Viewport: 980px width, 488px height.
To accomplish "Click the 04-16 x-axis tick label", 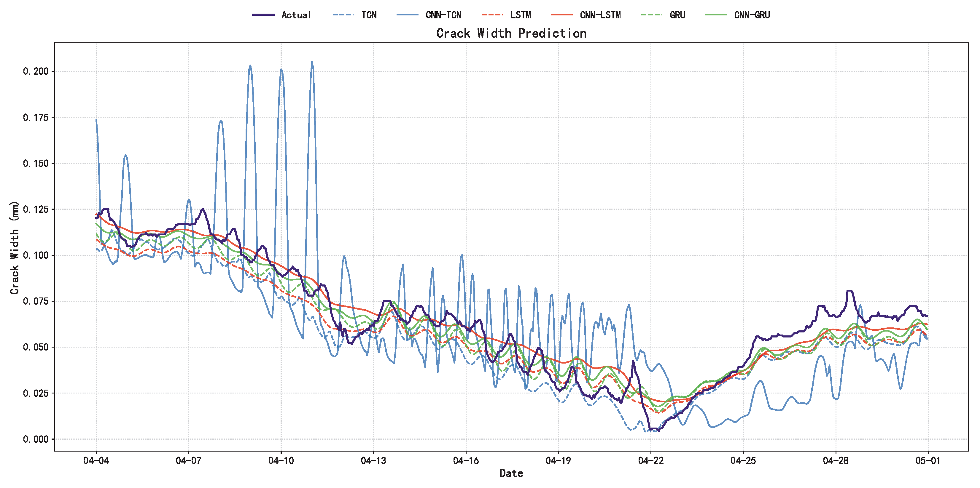I will (x=466, y=461).
